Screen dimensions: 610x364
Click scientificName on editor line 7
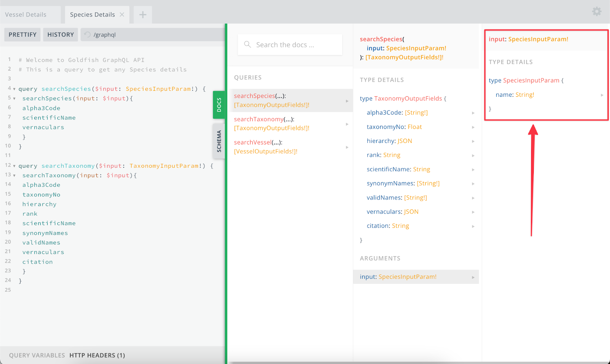(49, 118)
